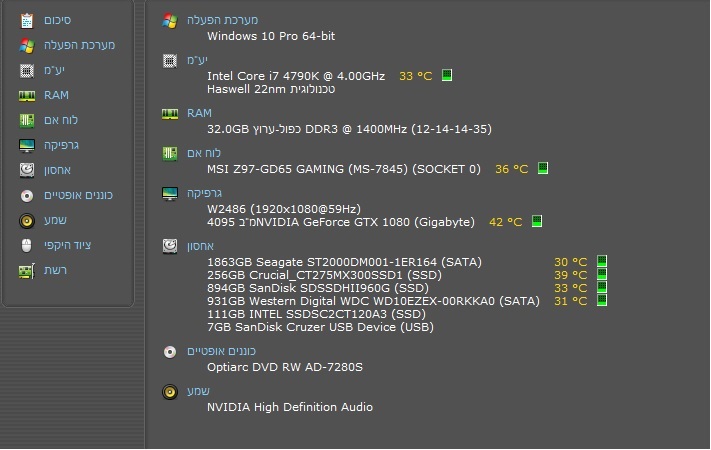Select the שמע speaker icon in sidebar
This screenshot has width=711, height=450.
point(27,220)
